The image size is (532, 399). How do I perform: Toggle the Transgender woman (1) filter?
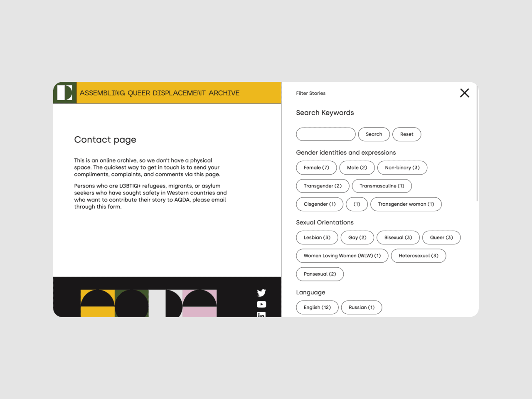point(406,204)
